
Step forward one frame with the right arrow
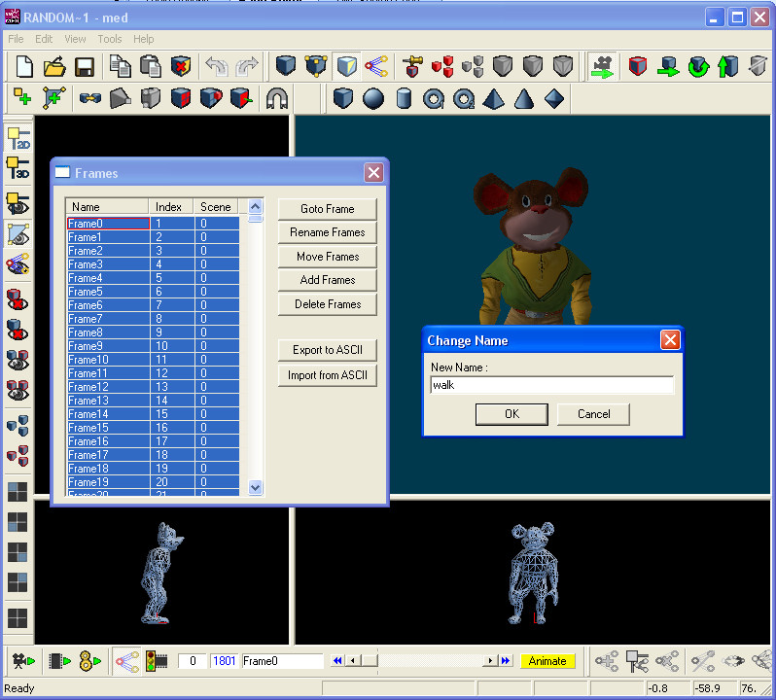tap(490, 661)
